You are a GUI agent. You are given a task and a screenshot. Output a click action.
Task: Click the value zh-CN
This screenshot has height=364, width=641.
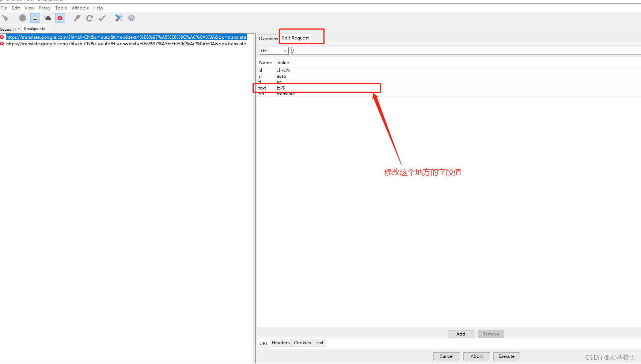[x=283, y=70]
